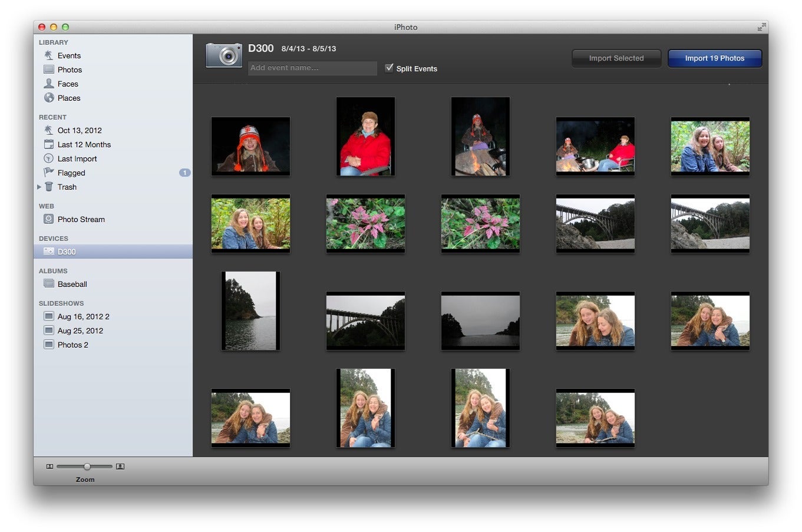Click the Trash can icon
Image resolution: width=802 pixels, height=532 pixels.
[x=49, y=187]
